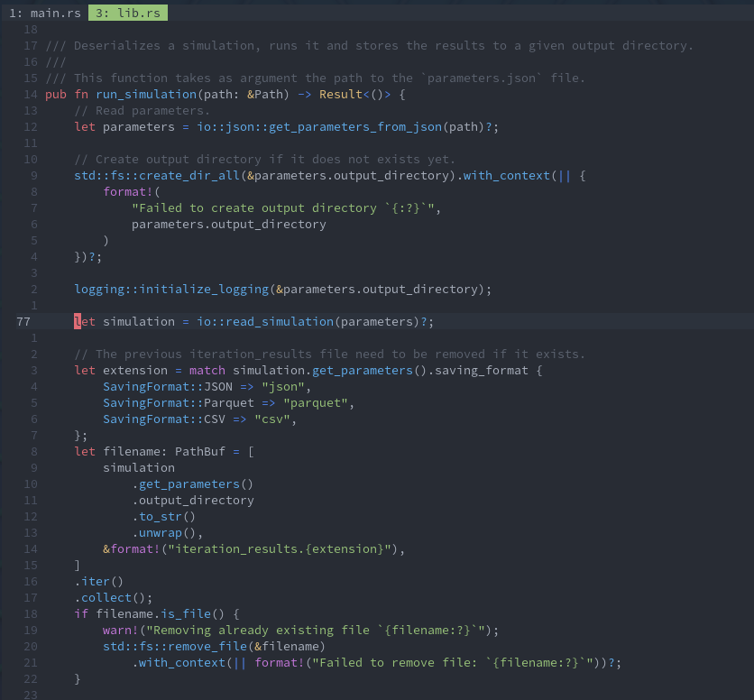Click the .unwrap() method call
The width and height of the screenshot is (754, 700).
click(x=163, y=533)
